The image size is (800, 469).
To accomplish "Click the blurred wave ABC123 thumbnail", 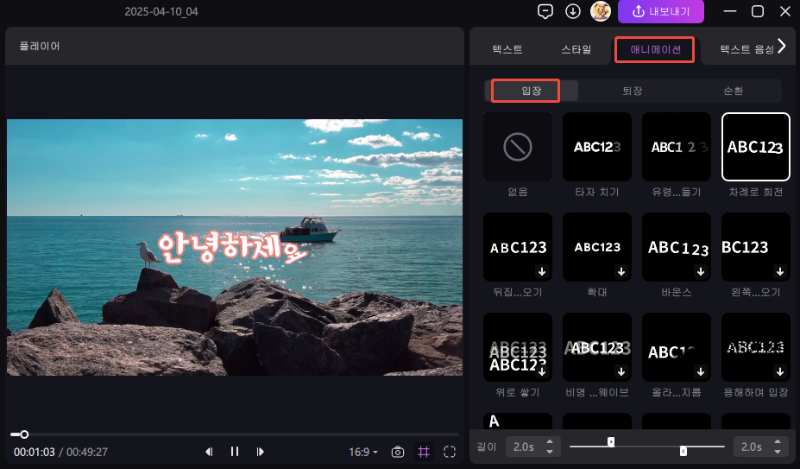I will pyautogui.click(x=597, y=348).
